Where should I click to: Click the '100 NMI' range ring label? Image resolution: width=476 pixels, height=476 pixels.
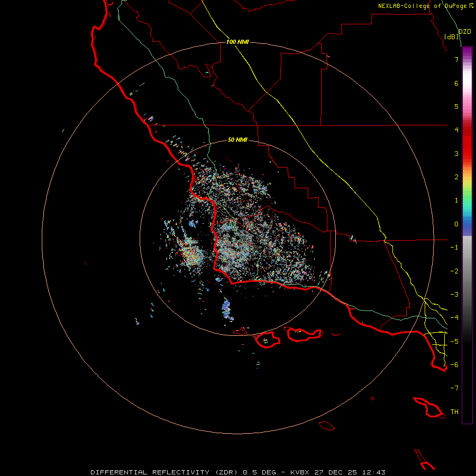click(237, 42)
